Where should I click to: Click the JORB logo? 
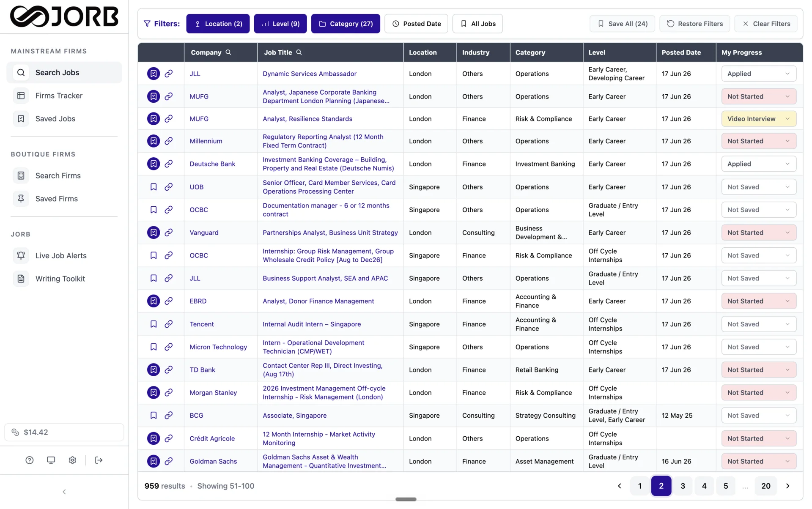click(64, 16)
